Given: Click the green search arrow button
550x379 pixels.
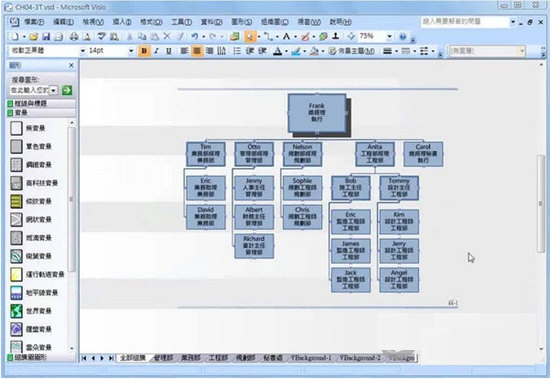Looking at the screenshot, I should [67, 90].
